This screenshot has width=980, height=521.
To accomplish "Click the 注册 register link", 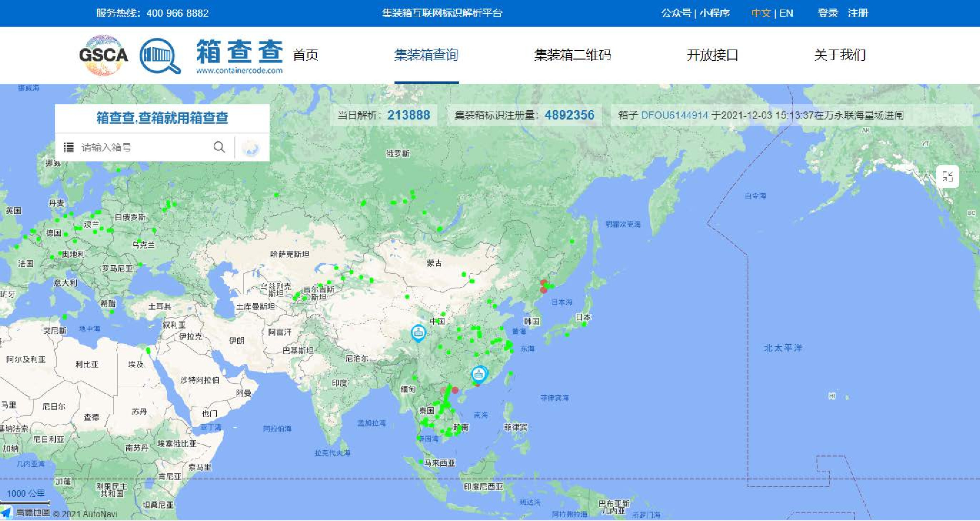I will point(858,13).
